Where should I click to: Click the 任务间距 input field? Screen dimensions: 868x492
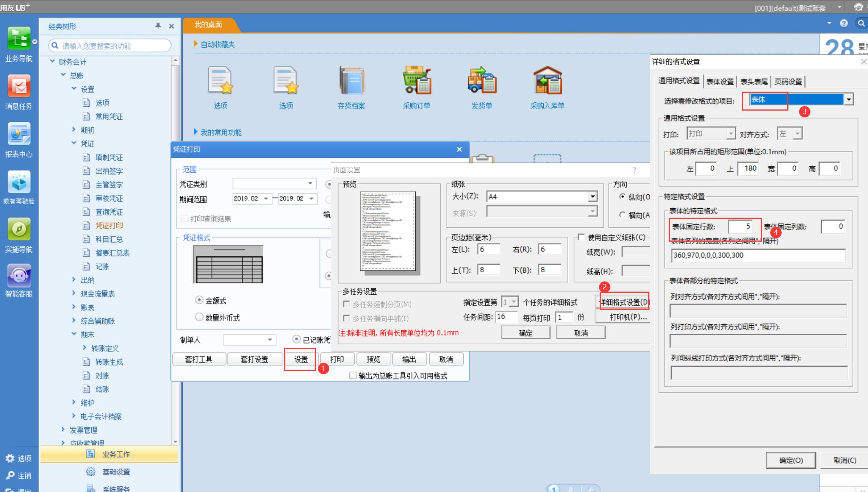point(506,317)
